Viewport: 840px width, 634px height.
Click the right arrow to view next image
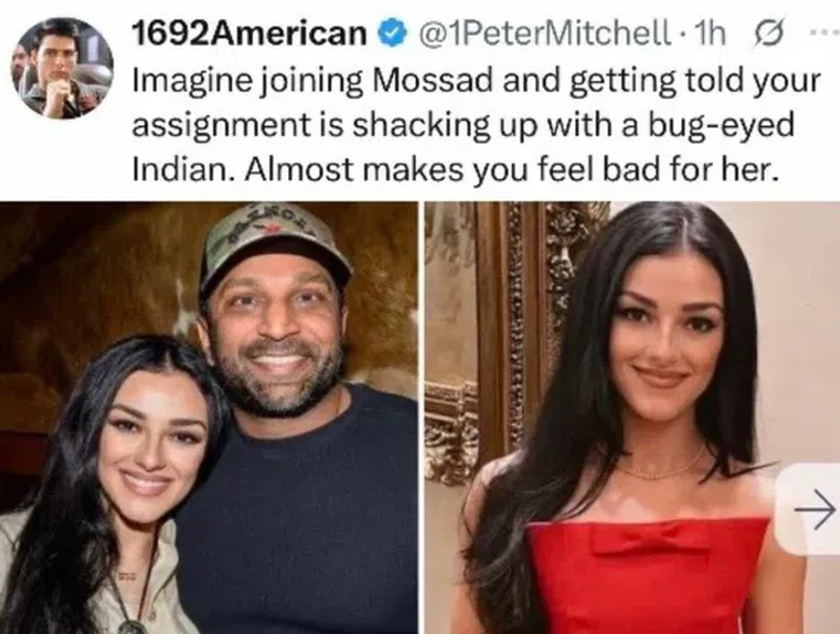[x=814, y=509]
